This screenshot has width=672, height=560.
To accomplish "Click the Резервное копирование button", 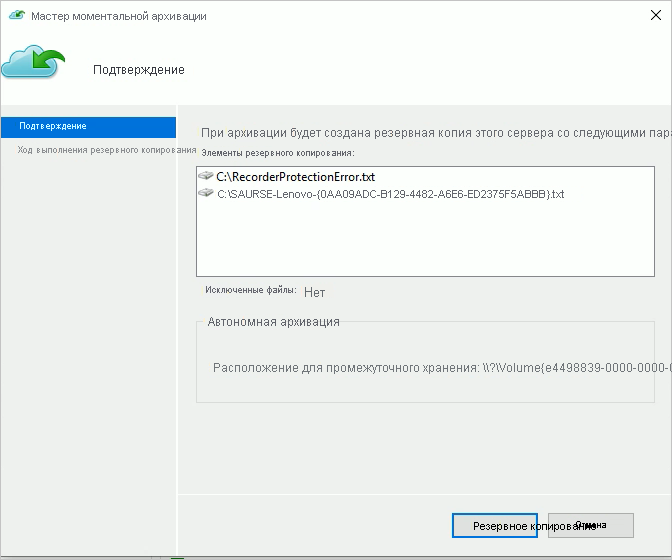I will point(495,525).
